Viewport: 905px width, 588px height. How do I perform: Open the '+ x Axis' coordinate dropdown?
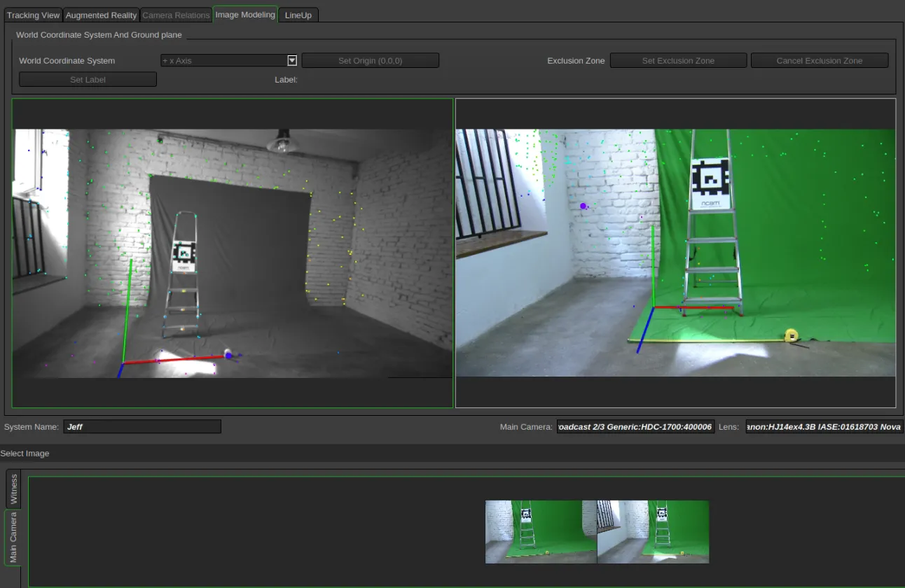click(x=229, y=61)
